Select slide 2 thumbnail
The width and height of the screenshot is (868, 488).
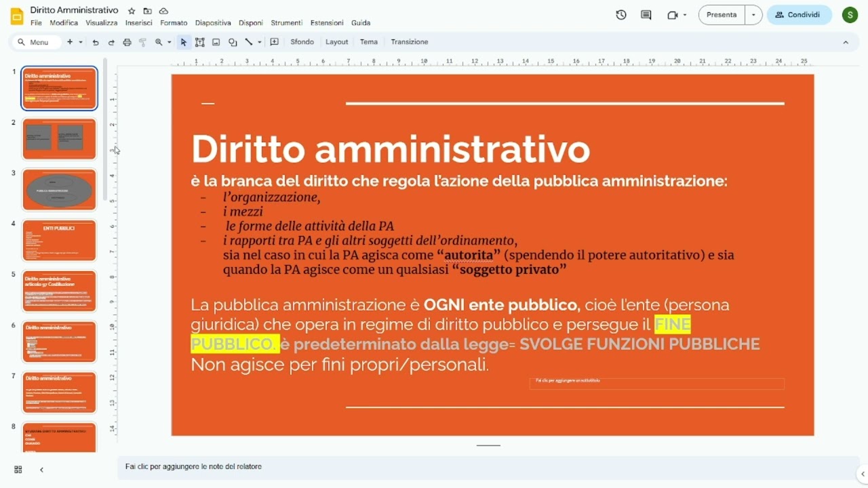coord(60,139)
